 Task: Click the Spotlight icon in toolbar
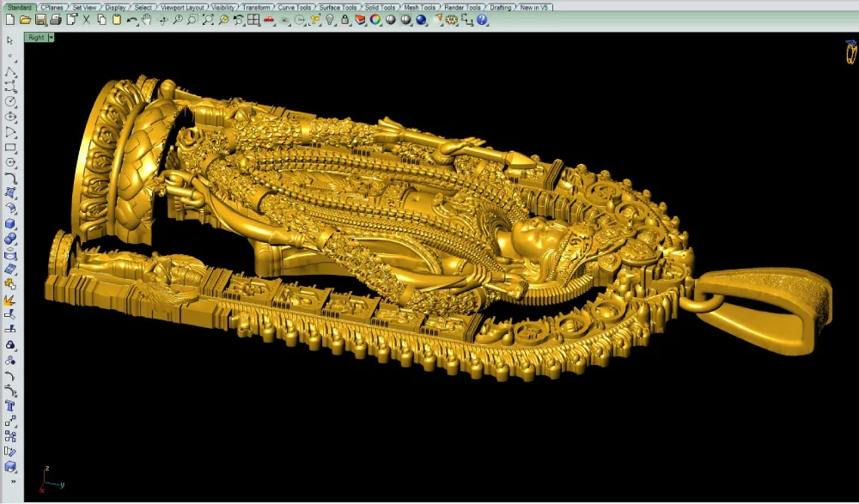pyautogui.click(x=437, y=20)
